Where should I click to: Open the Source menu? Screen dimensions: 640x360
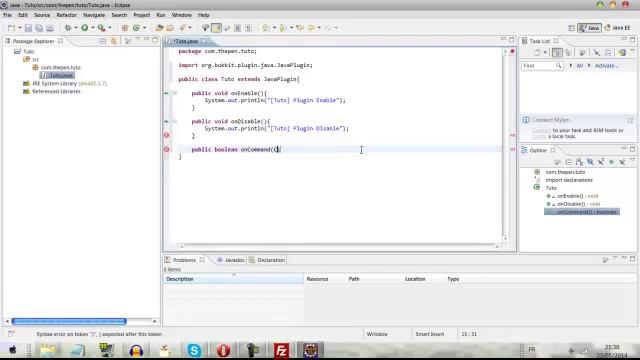tap(42, 15)
